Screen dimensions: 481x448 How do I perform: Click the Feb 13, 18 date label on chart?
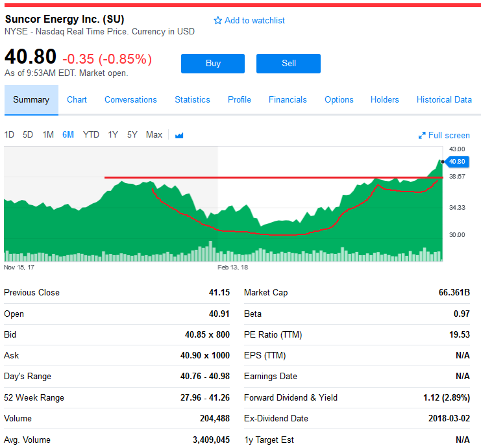pyautogui.click(x=233, y=268)
